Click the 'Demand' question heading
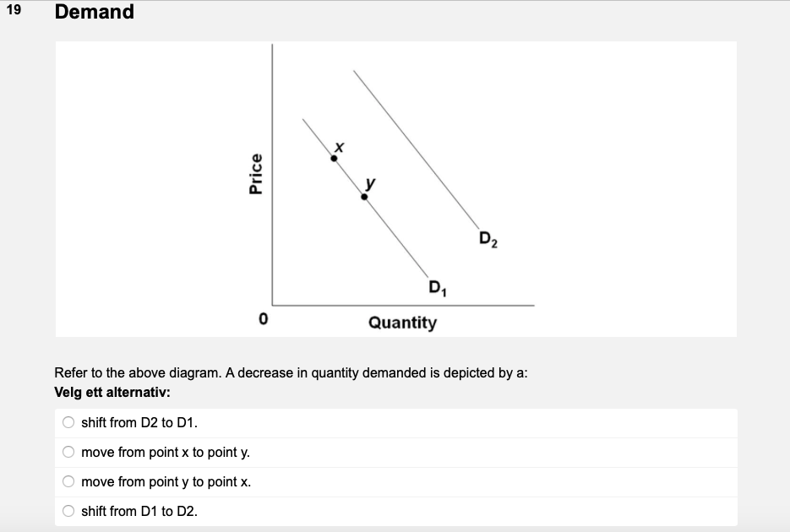Screen dimensions: 790x532 click(95, 12)
